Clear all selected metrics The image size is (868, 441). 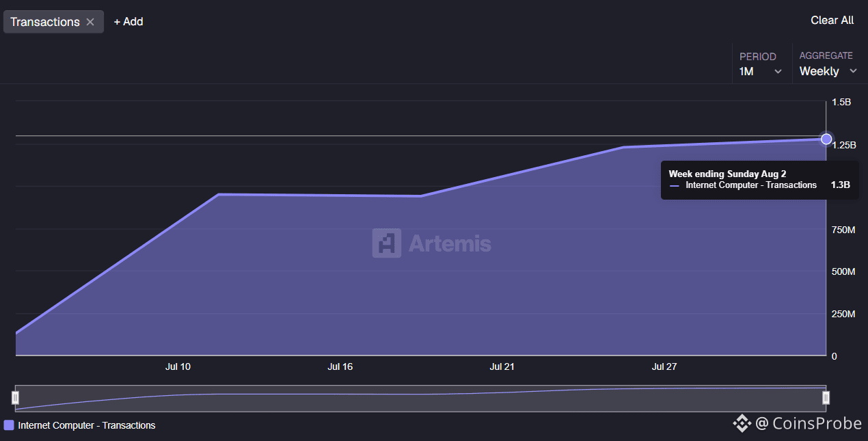pos(832,21)
